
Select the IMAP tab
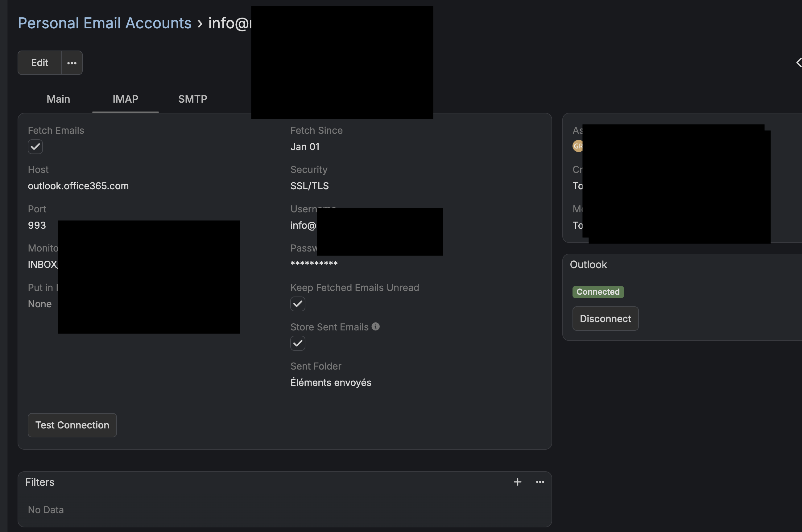pos(125,99)
